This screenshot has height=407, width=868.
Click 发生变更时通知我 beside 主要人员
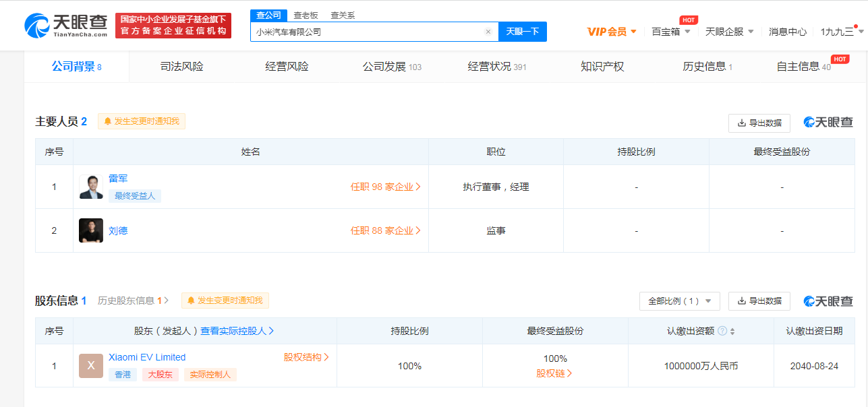[142, 121]
